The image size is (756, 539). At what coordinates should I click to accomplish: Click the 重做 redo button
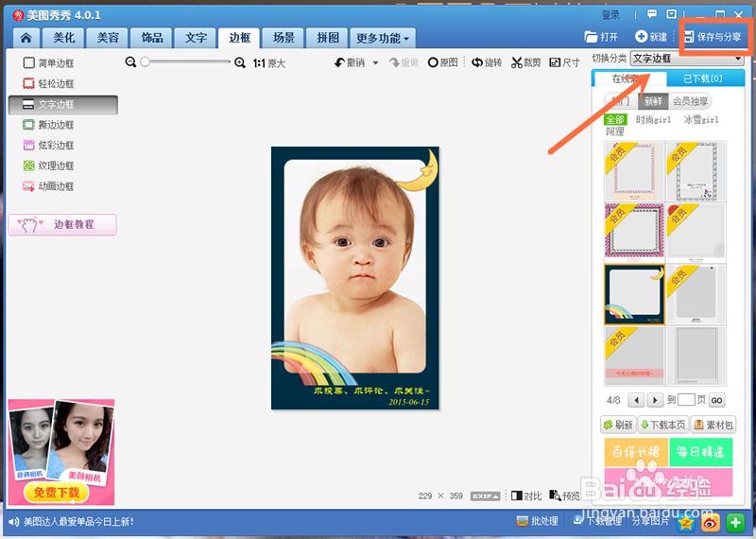(404, 62)
